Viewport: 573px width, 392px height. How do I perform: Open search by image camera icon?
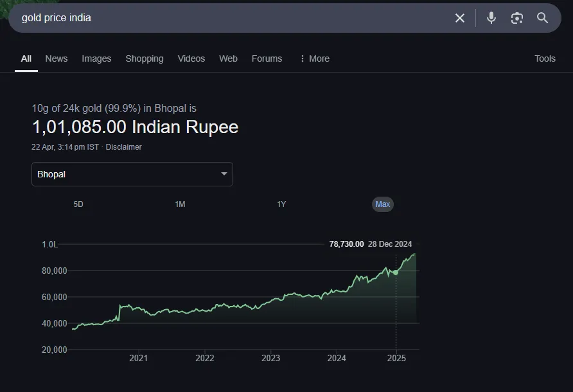click(x=516, y=18)
